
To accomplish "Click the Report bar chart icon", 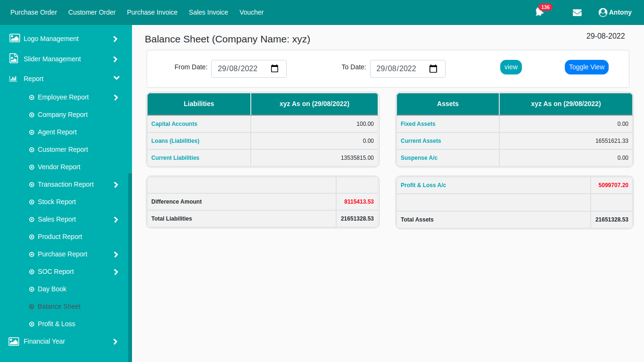I will coord(13,79).
